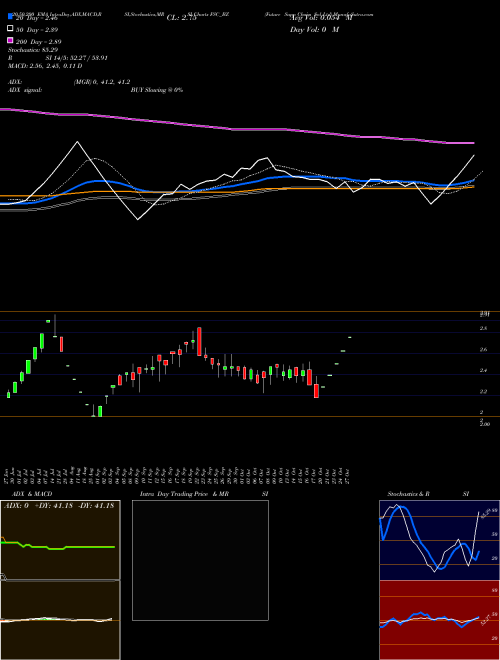Click the blue stochastics chart panel

coord(439,540)
